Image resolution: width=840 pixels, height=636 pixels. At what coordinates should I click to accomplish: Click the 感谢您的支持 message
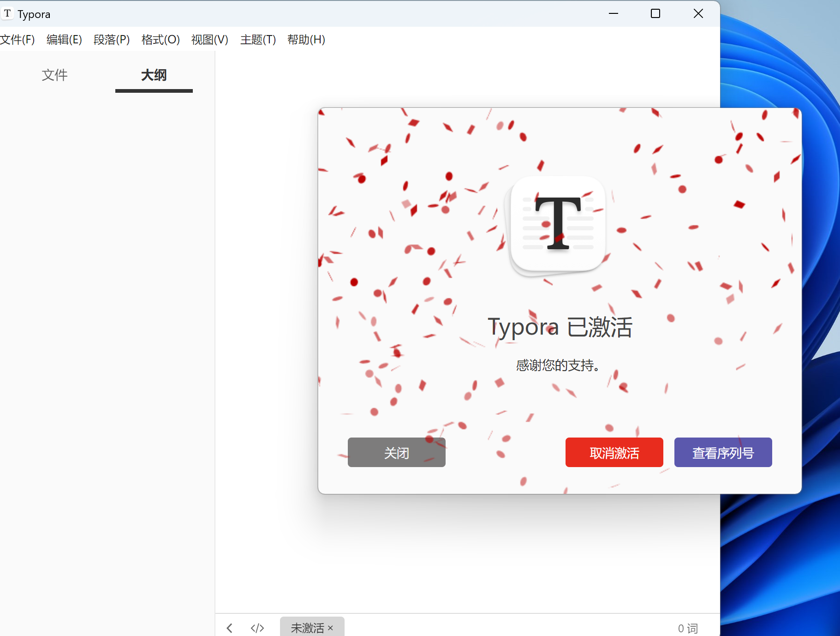[558, 366]
